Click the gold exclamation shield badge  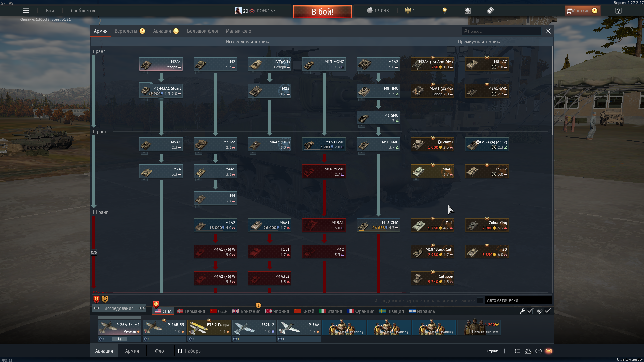coord(105,299)
